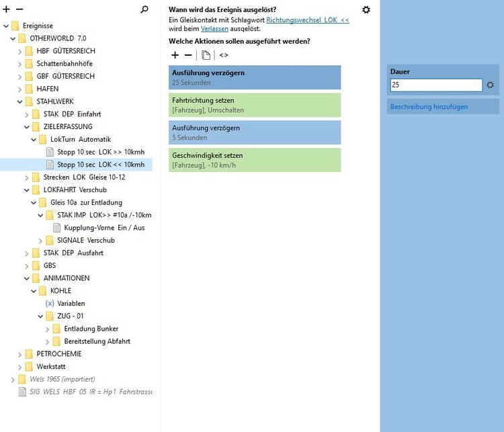Open the script code view icon
Image resolution: width=504 pixels, height=432 pixels.
224,55
